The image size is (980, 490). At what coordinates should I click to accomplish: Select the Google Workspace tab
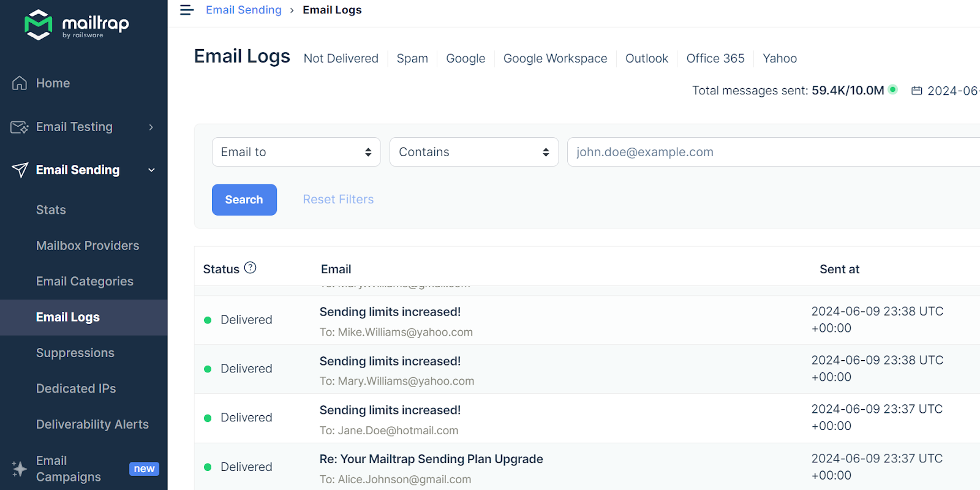[555, 58]
